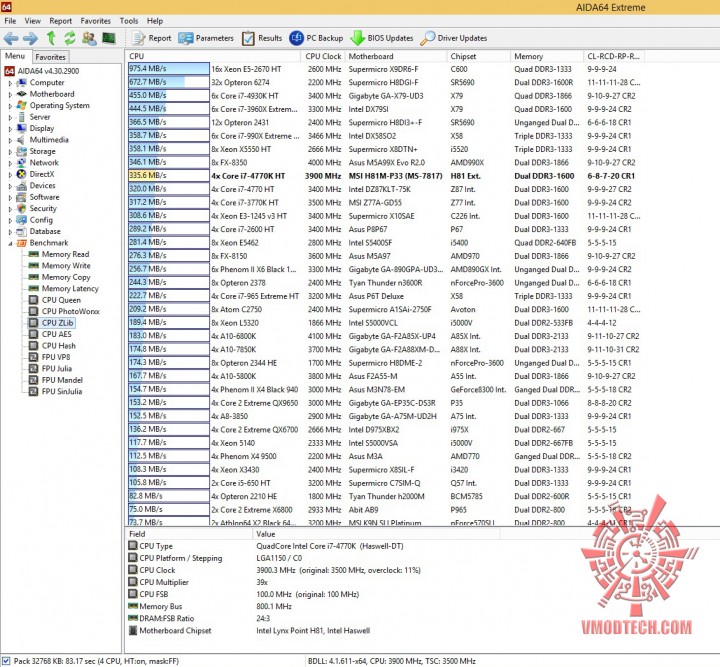Expand the Server tree node
The height and width of the screenshot is (667, 720).
(x=10, y=118)
